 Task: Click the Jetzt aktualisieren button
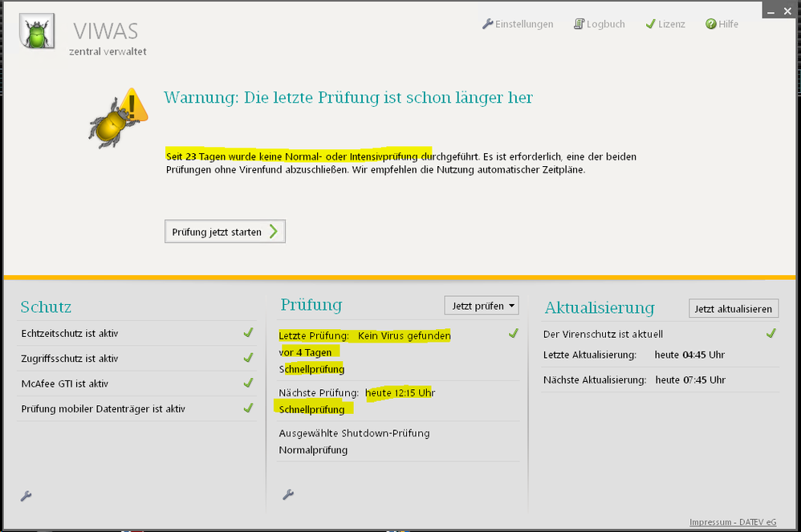point(734,309)
